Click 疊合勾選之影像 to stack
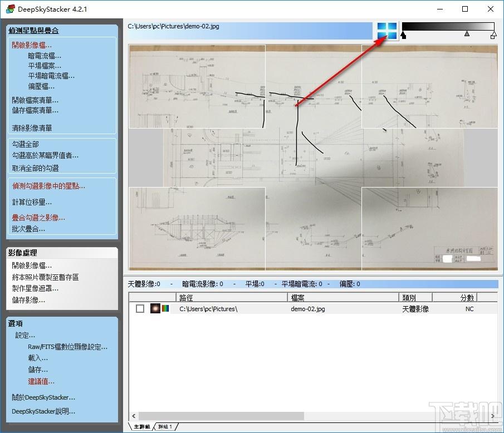This screenshot has height=433, width=504. coord(38,218)
